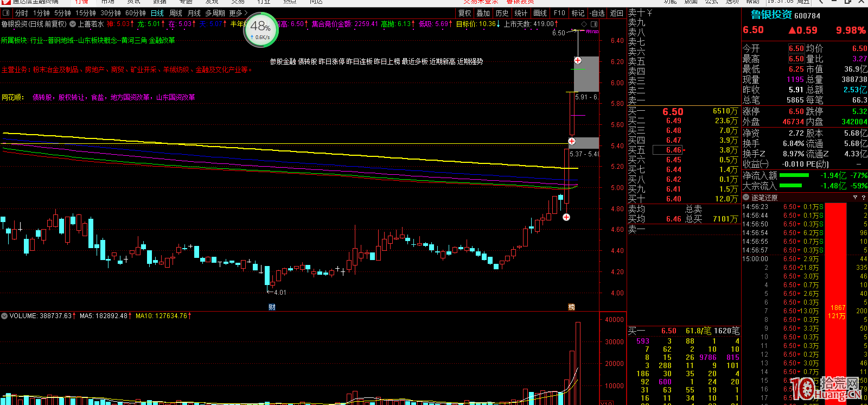The image size is (868, 405).
Task: Click the 买一 bid row at 6.50
Action: click(x=684, y=111)
